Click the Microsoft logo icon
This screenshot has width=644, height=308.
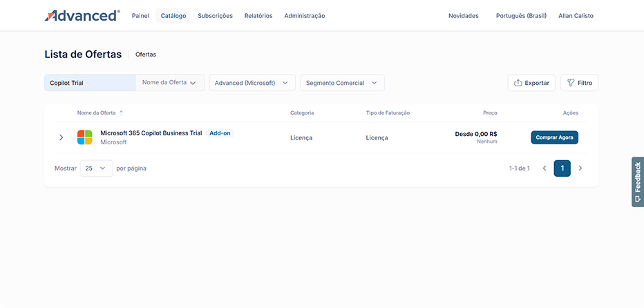pos(84,137)
